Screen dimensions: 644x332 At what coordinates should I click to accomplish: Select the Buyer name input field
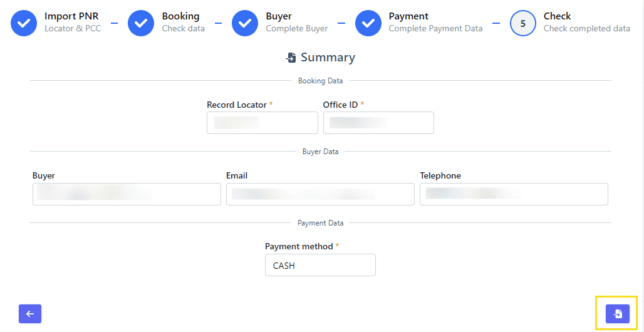coord(127,194)
